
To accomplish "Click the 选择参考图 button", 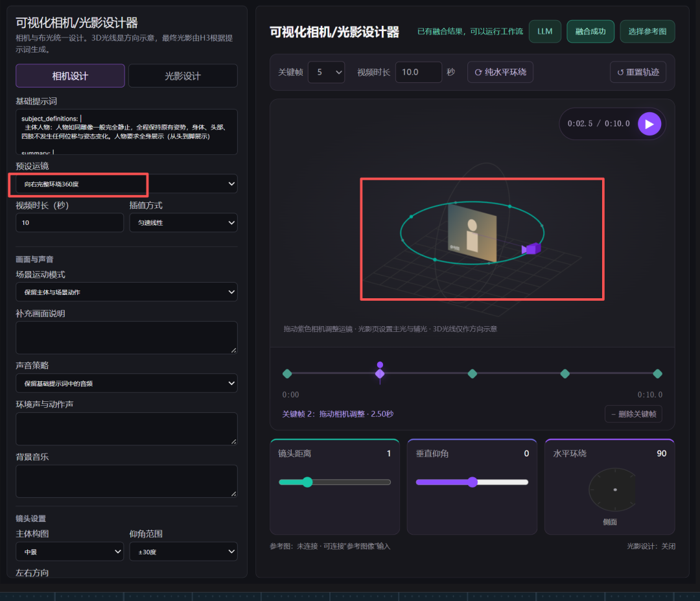I will point(647,32).
